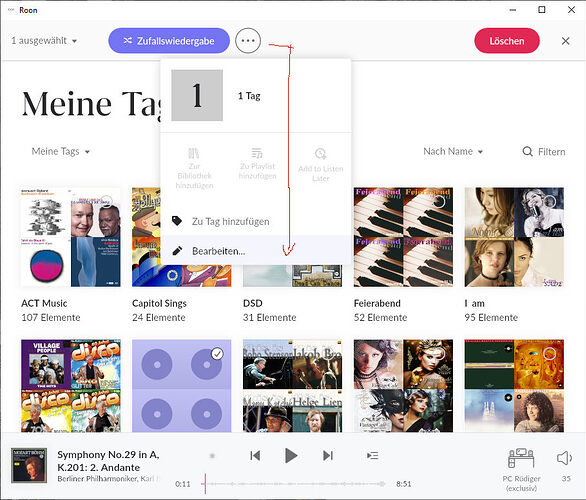Open the Meine Tags filter dropdown
Viewport: 586px width, 500px height.
point(61,152)
